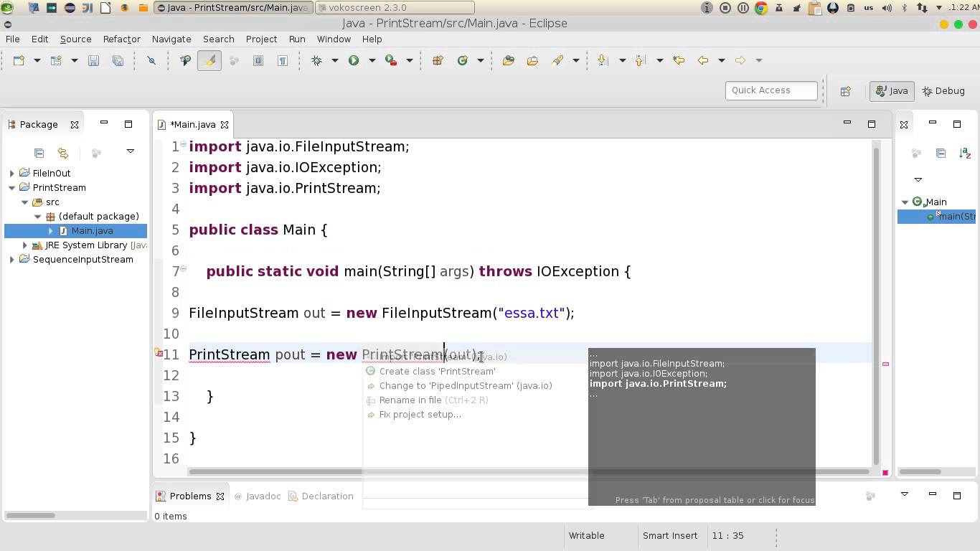Click the Back navigation arrow icon
Screen dimensions: 980x551
point(702,60)
